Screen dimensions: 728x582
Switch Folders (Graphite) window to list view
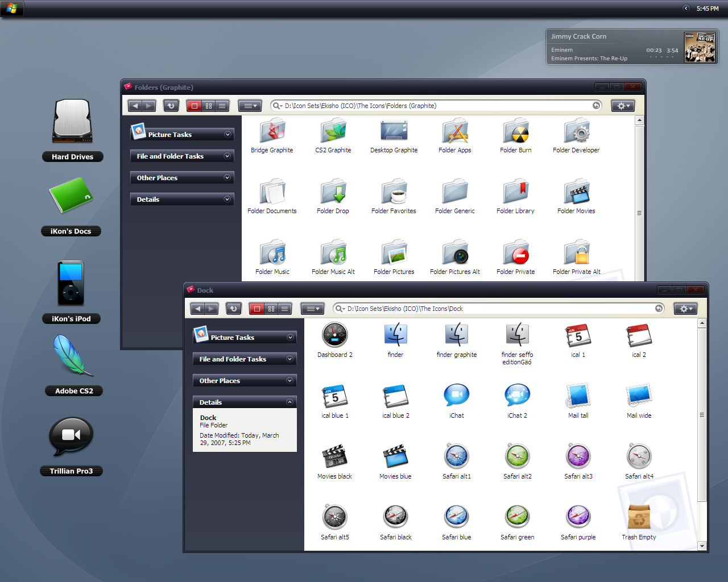tap(222, 106)
